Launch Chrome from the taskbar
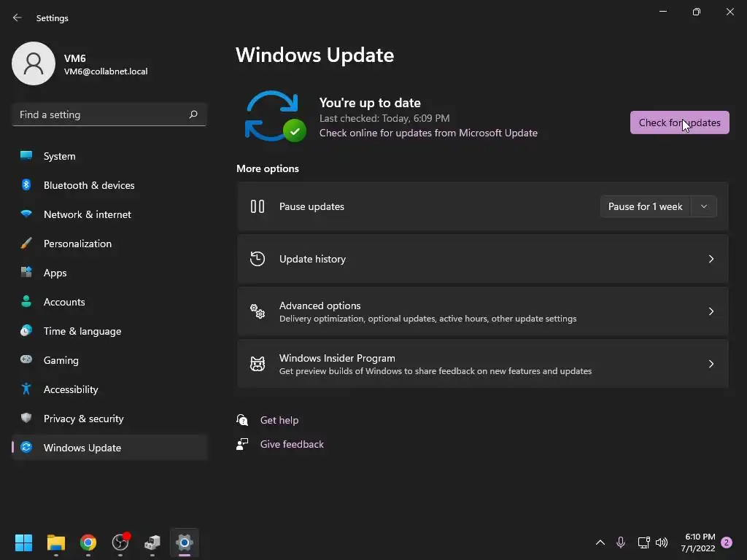 88,542
